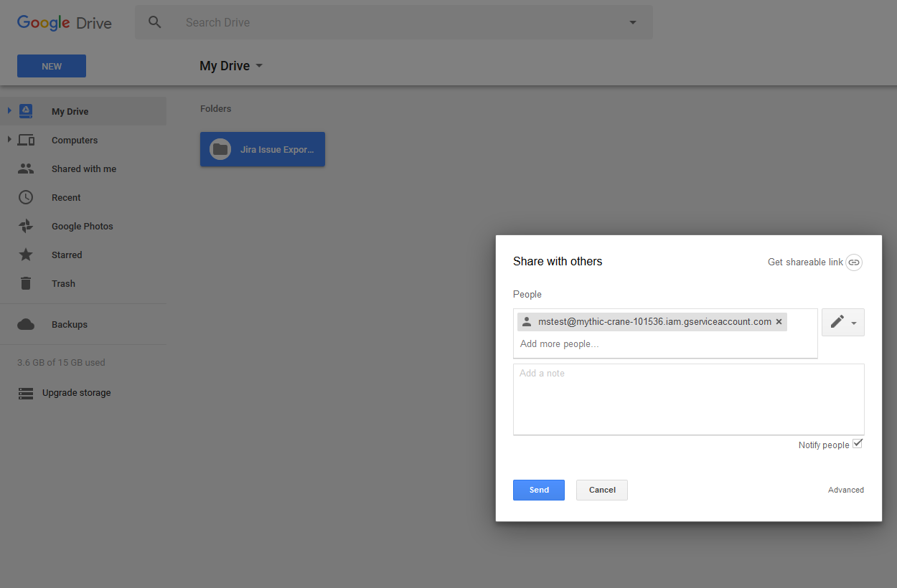Screen dimensions: 897x588
Task: Remove the mstest service account email chip
Action: pos(779,322)
